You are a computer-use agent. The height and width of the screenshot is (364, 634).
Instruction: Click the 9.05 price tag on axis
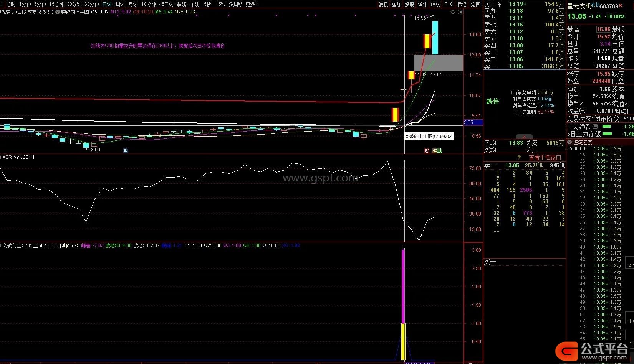(x=473, y=122)
